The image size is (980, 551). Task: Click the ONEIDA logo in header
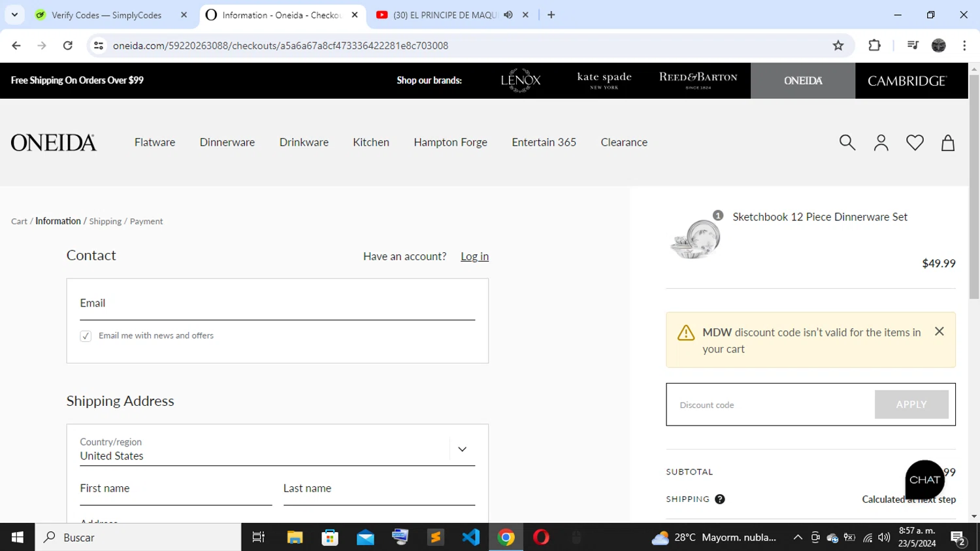(x=54, y=142)
